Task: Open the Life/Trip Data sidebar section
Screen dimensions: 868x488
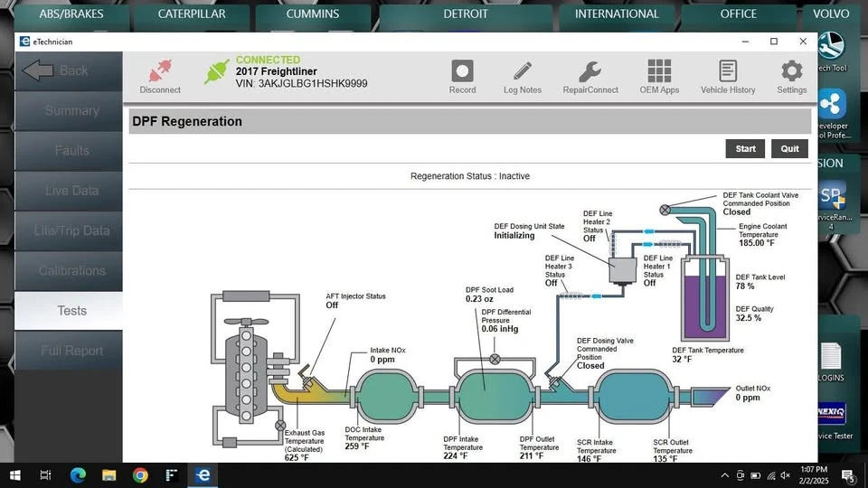Action: 69,230
